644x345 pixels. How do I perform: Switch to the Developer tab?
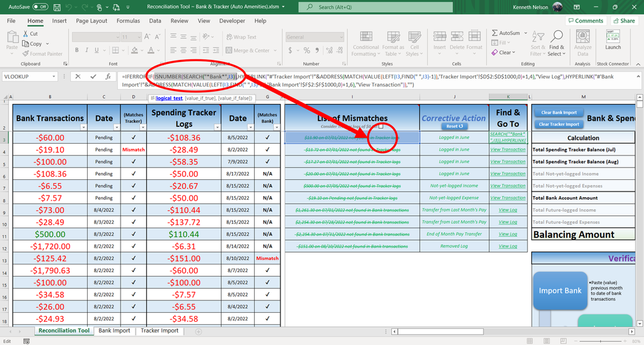(x=232, y=21)
